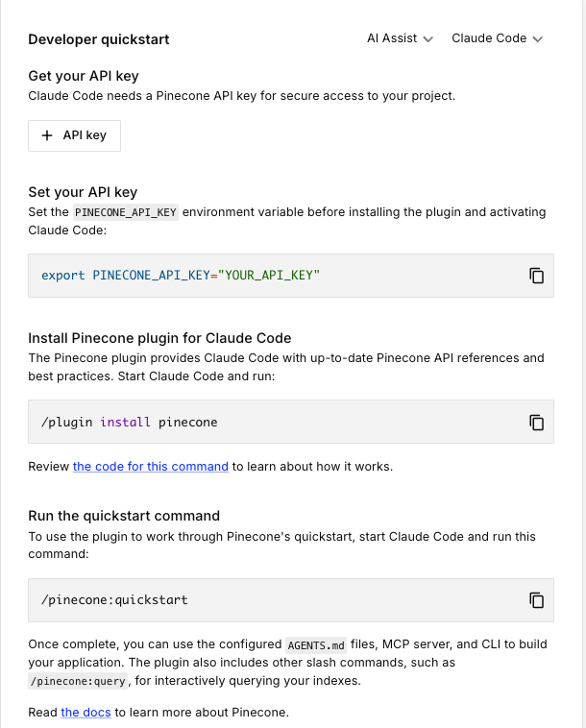Click the chevron next to Claude Code

[x=538, y=39]
